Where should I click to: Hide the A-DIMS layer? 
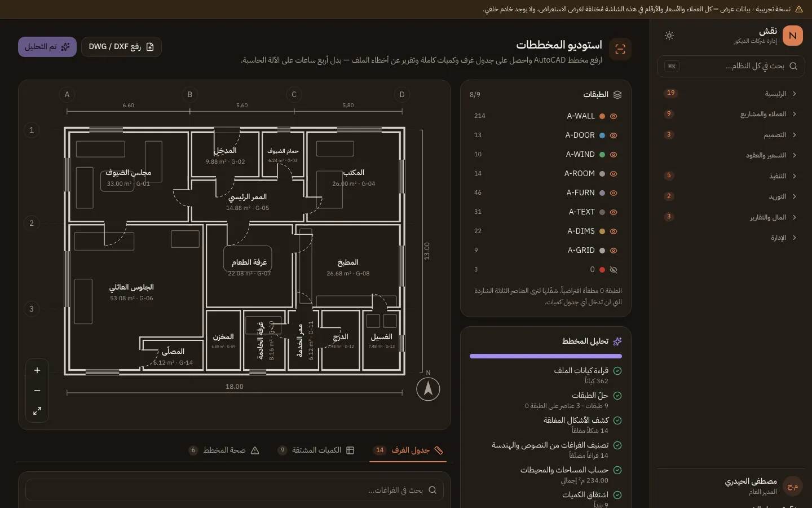point(614,231)
